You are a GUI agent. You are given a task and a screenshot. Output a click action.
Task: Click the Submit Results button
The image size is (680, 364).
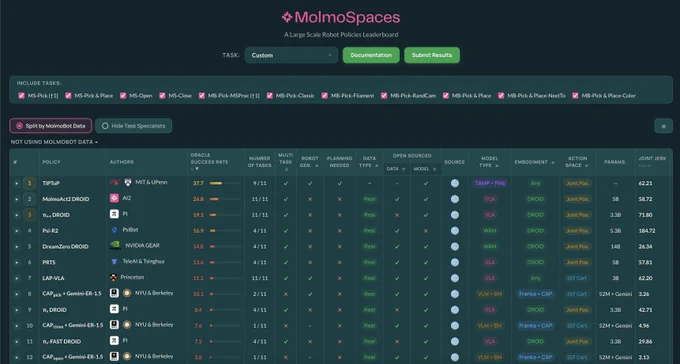pos(432,55)
